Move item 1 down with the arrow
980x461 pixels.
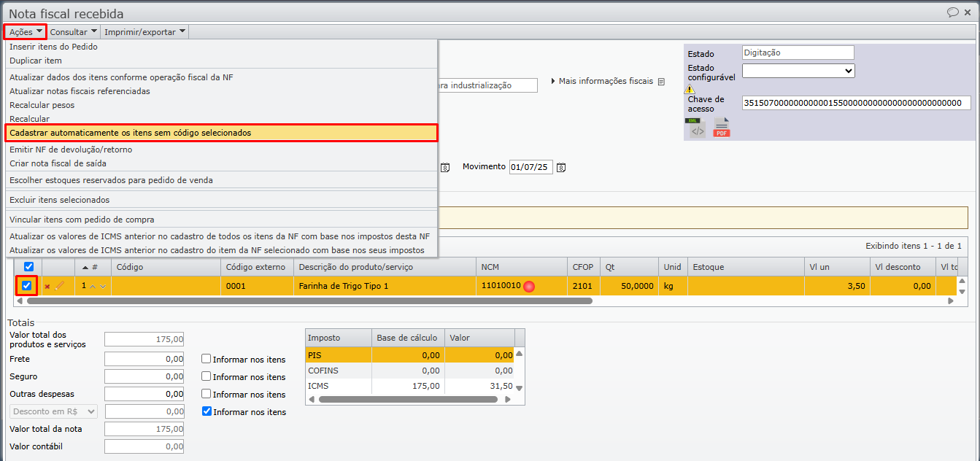(x=103, y=287)
